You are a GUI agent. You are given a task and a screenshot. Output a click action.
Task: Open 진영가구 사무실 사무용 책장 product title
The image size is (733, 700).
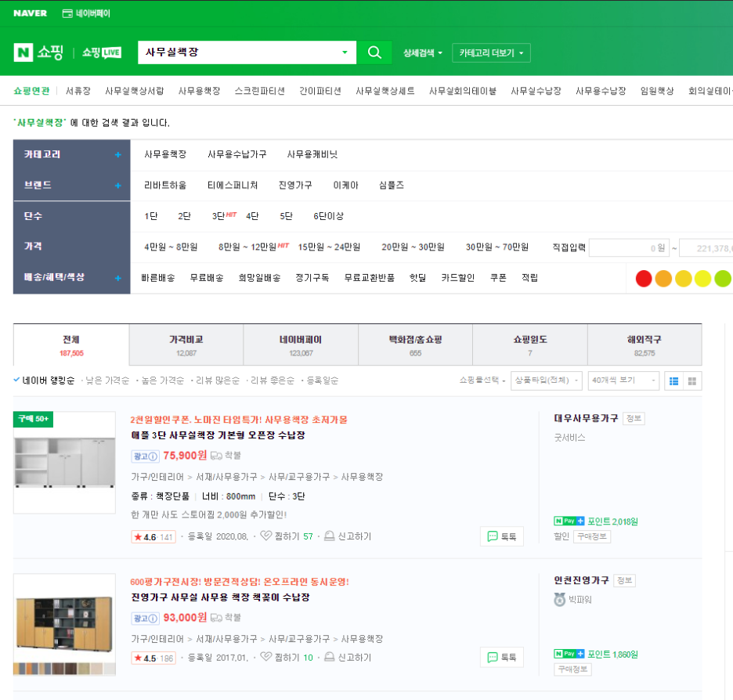(220, 597)
